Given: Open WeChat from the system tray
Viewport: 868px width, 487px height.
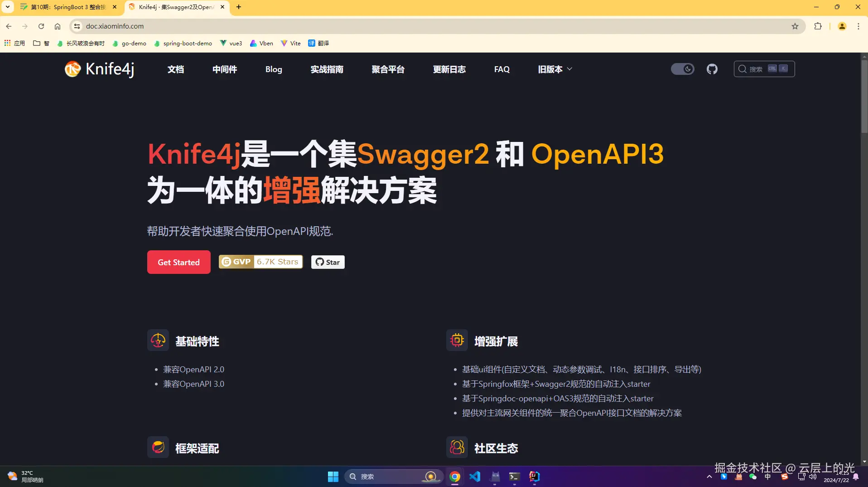Looking at the screenshot, I should click(753, 477).
